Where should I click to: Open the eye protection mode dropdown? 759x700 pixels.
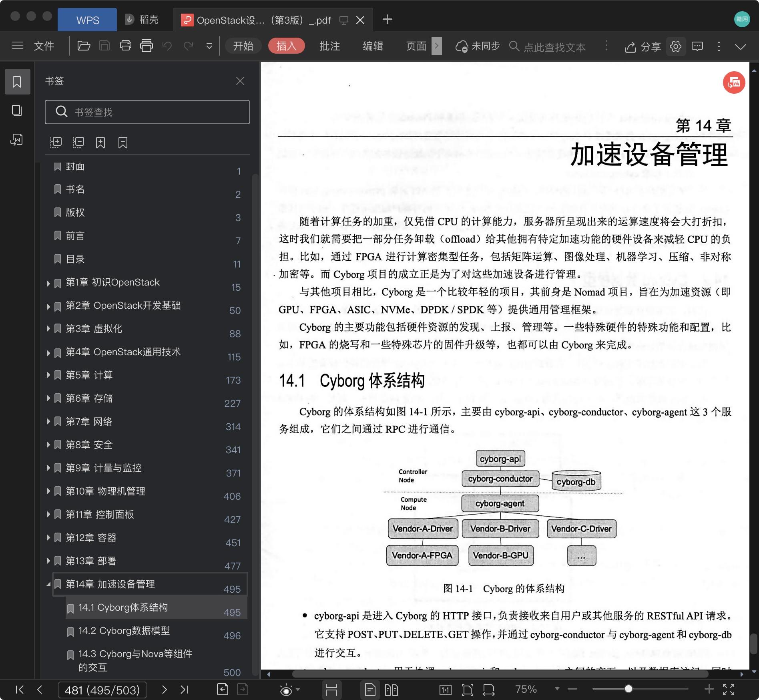pyautogui.click(x=298, y=689)
